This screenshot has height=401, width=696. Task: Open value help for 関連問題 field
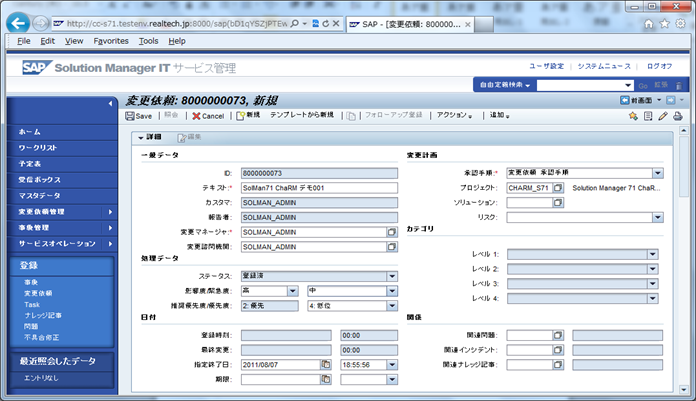click(558, 335)
